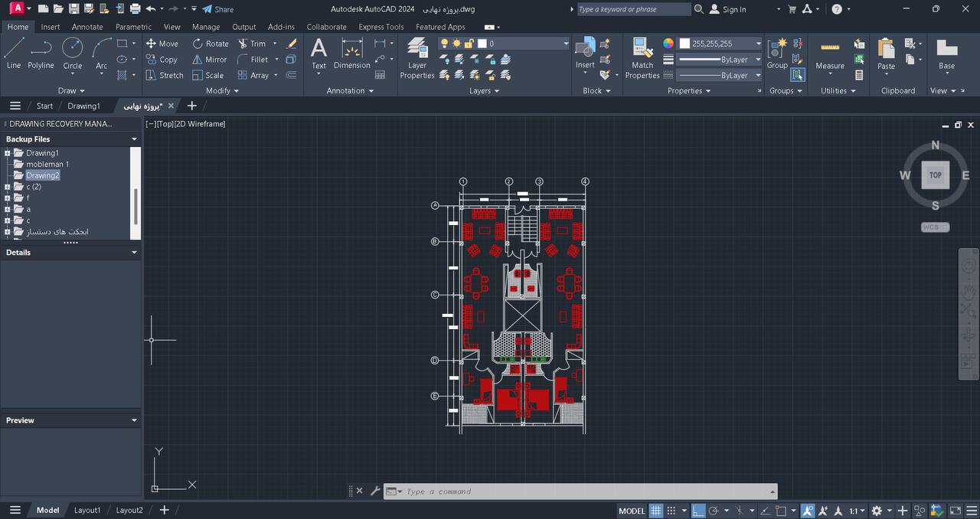Click the Group tool
The image size is (980, 519).
click(x=777, y=53)
